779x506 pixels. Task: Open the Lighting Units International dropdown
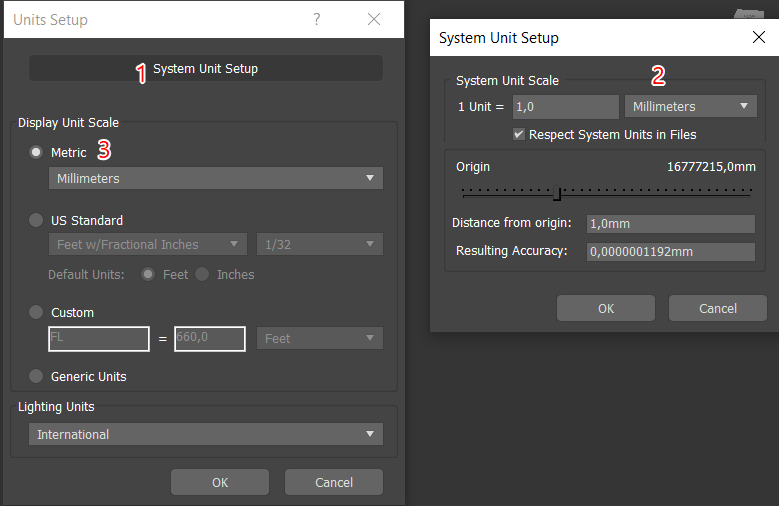point(205,434)
